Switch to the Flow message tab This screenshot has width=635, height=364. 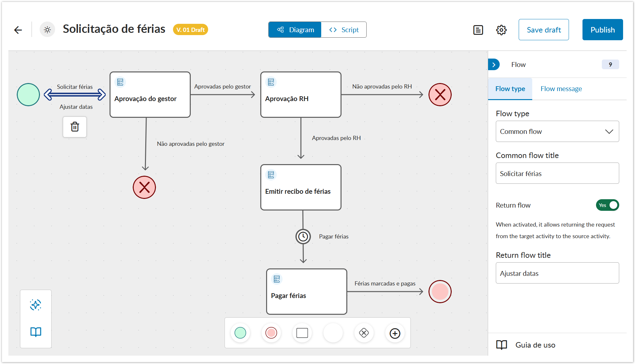point(561,89)
